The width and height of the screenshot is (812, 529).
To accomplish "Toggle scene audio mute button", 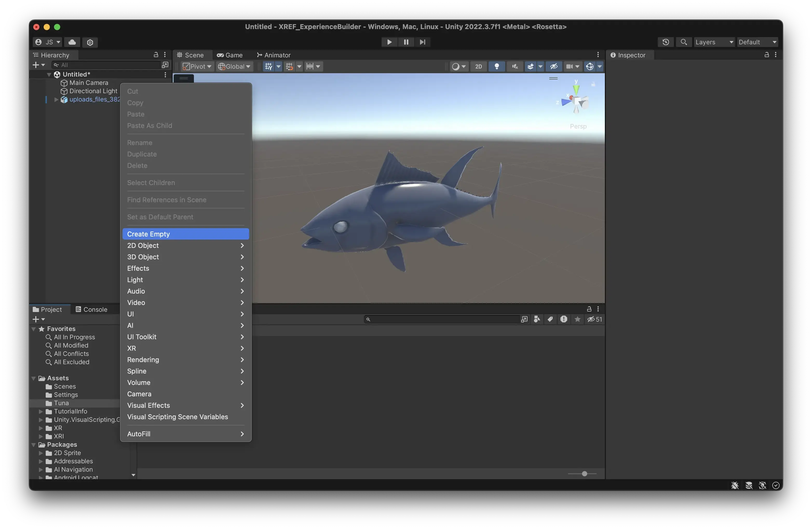I will (x=515, y=66).
